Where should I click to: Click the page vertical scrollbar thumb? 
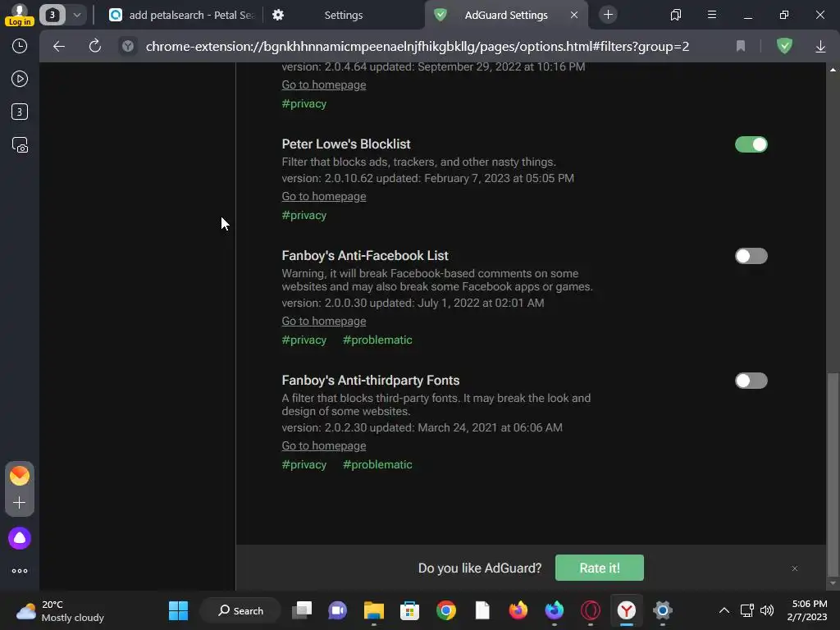833,474
